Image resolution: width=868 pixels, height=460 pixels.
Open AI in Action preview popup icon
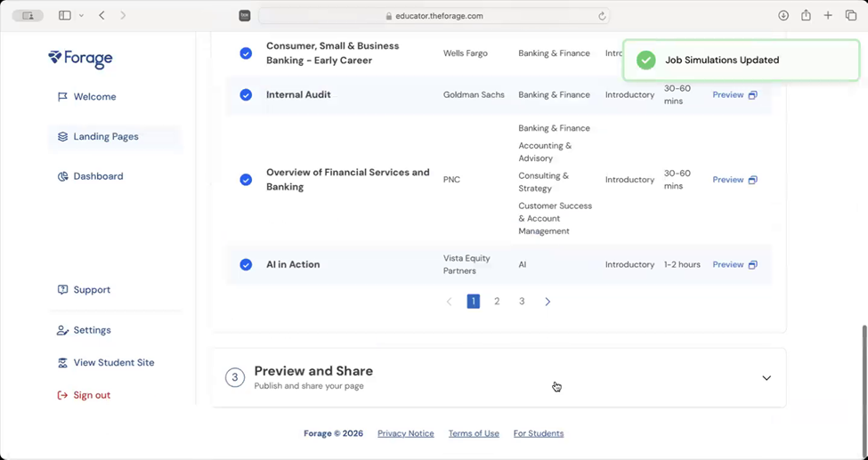(x=752, y=265)
